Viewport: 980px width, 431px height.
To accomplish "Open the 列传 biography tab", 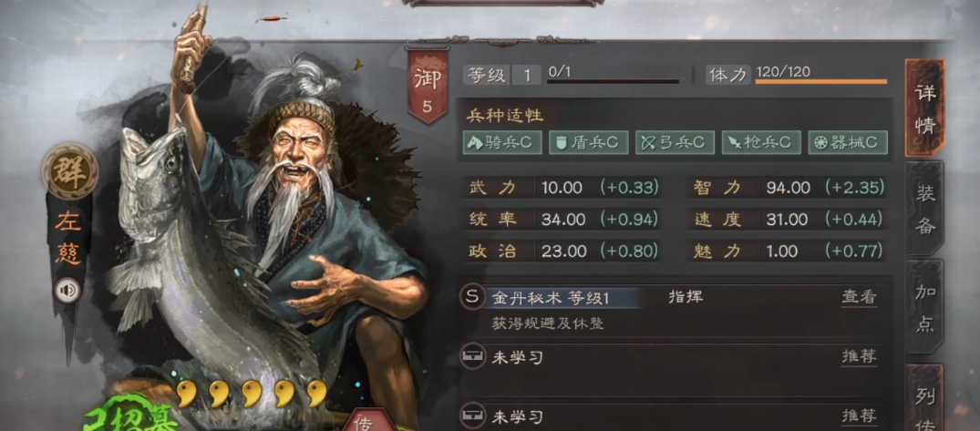I will coord(924,400).
